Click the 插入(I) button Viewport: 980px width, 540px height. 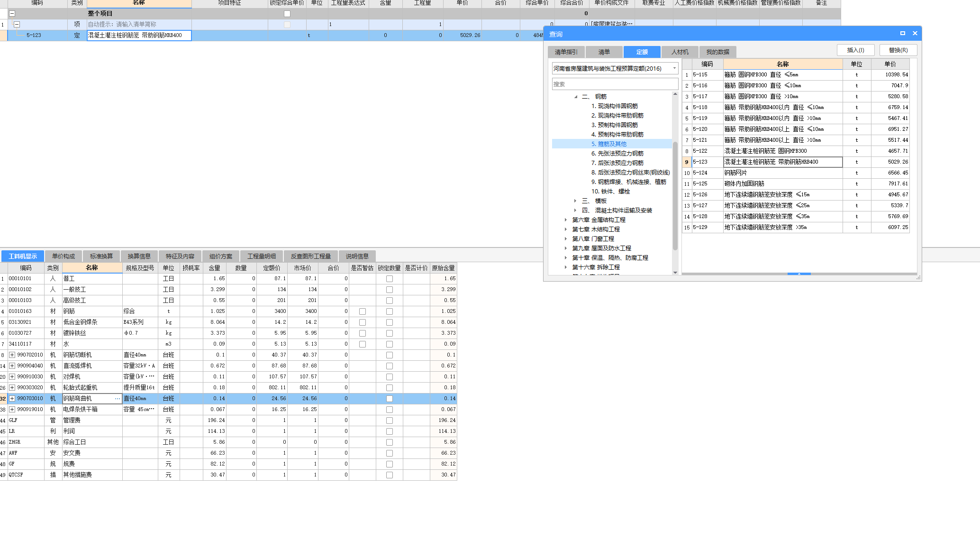pos(856,50)
